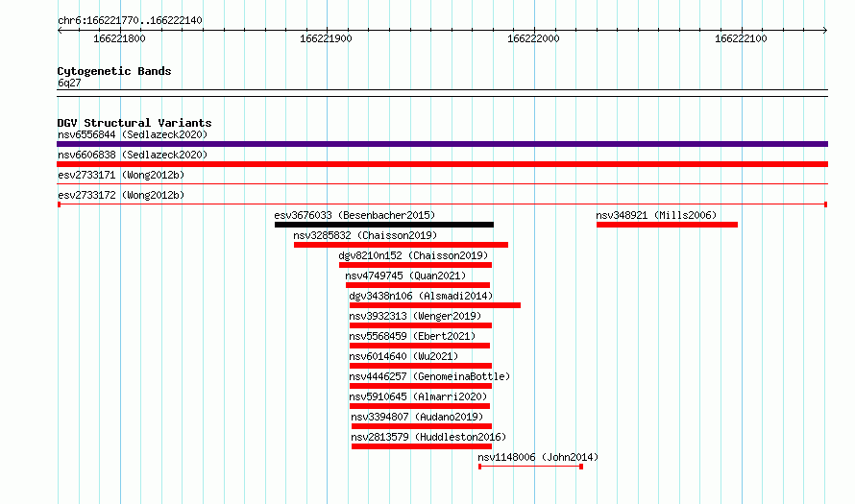Select the nsv4749745 red bar
Image resolution: width=855 pixels, height=504 pixels.
click(x=418, y=285)
